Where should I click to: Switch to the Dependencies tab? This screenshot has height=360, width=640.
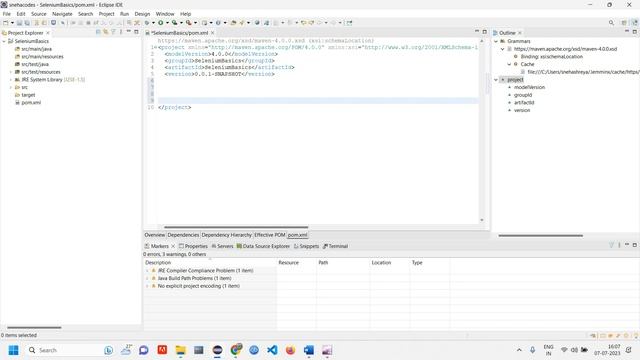coord(183,235)
